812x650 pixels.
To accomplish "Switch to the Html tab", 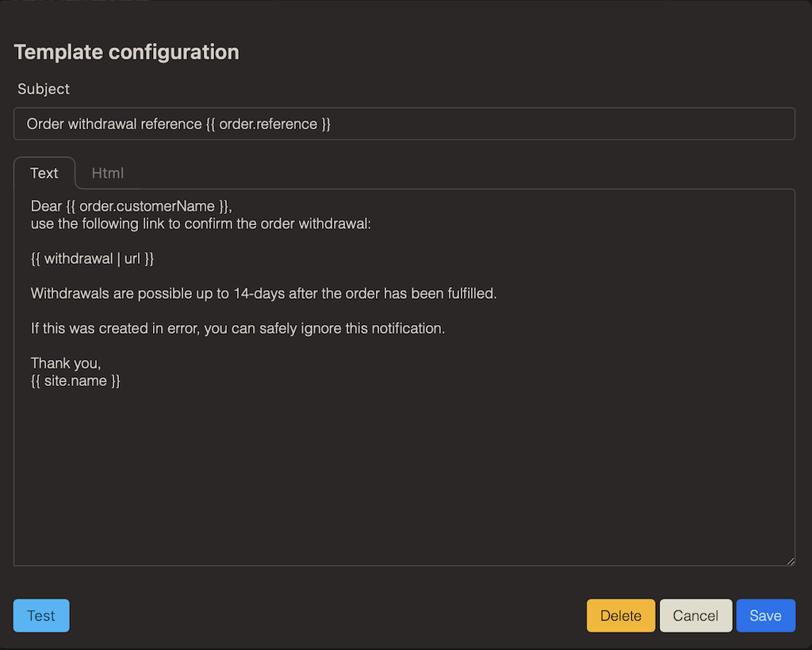I will 108,173.
